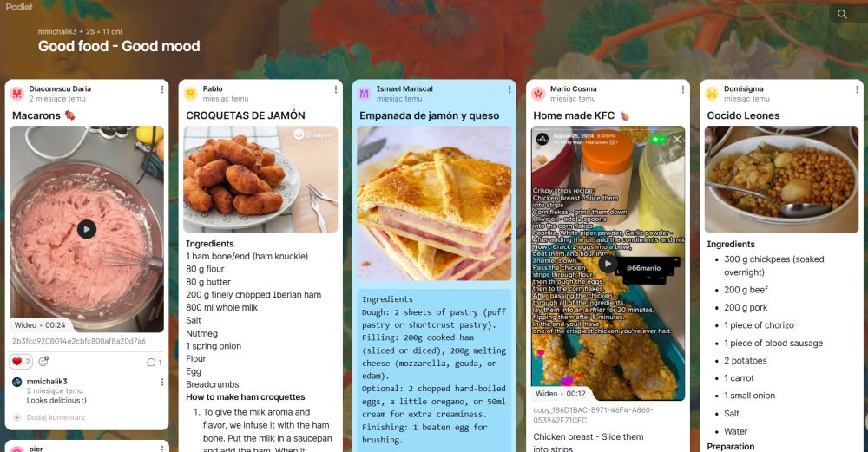
Task: Open options menu for Ismael Mariscal's post
Action: coord(510,89)
